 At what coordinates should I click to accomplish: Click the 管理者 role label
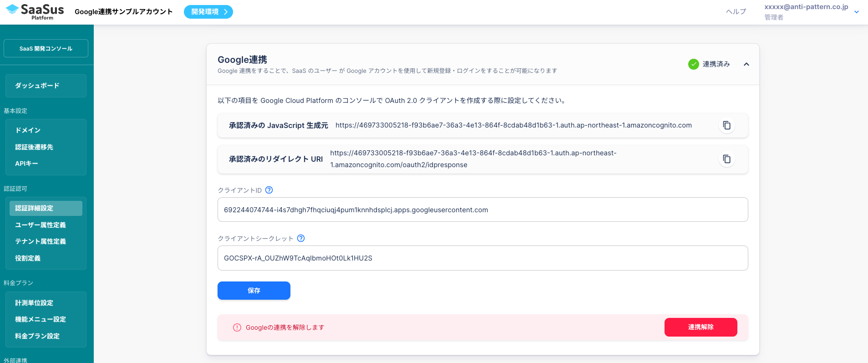click(774, 17)
